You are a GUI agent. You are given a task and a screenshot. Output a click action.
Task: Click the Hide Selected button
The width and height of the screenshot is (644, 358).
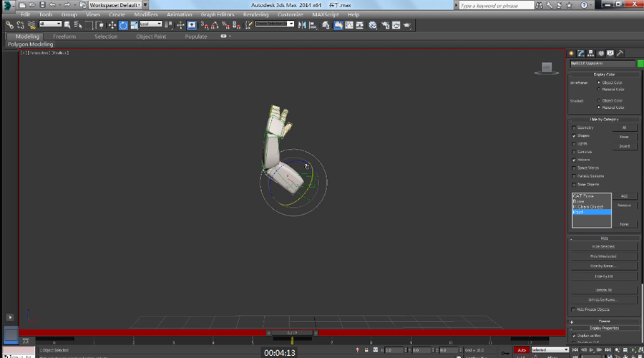(605, 246)
